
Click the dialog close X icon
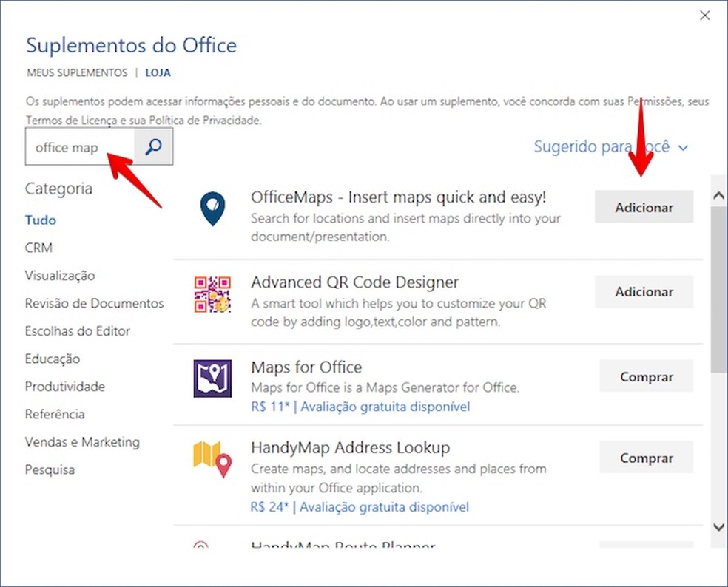(704, 15)
